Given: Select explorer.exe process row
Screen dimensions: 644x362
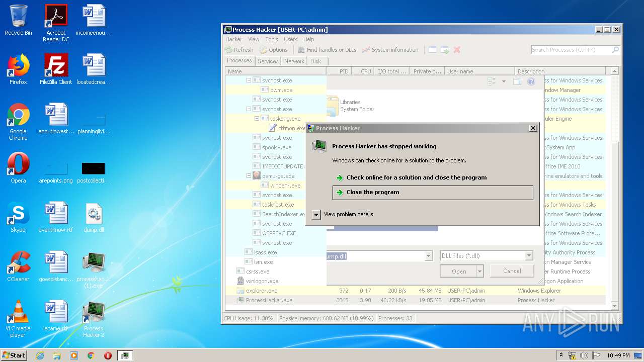Looking at the screenshot, I should [x=415, y=291].
